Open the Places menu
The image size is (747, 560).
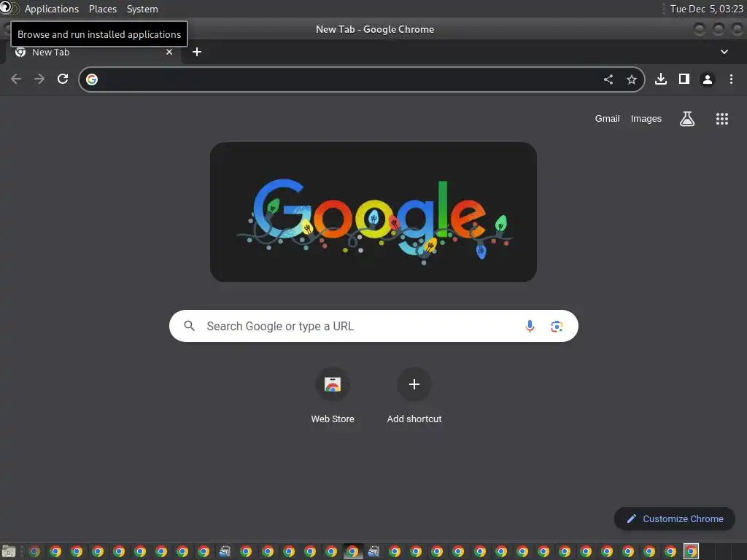pyautogui.click(x=102, y=9)
